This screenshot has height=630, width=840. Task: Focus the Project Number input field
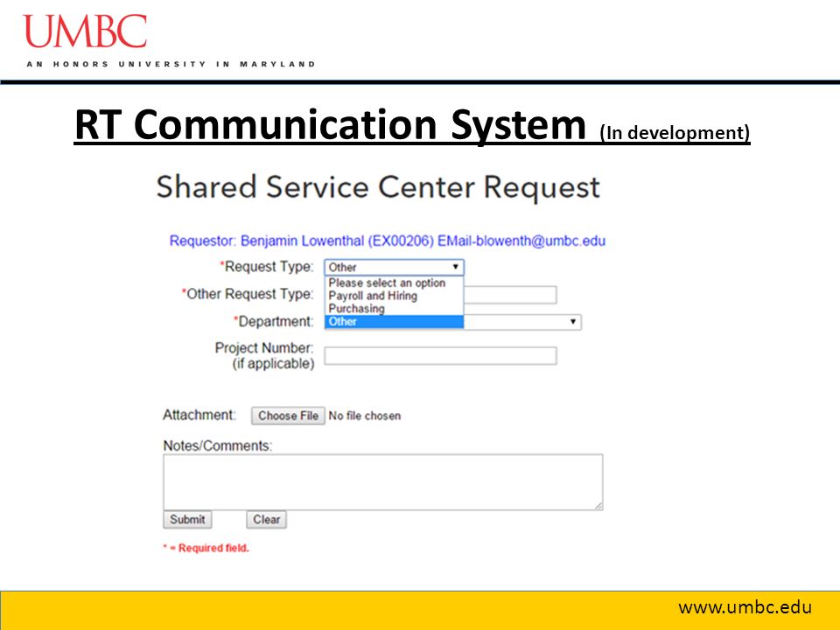pyautogui.click(x=440, y=356)
